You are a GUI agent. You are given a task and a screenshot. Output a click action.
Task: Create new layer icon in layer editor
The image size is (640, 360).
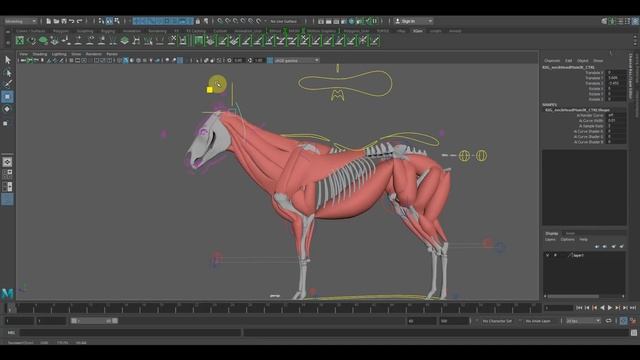[x=613, y=246]
